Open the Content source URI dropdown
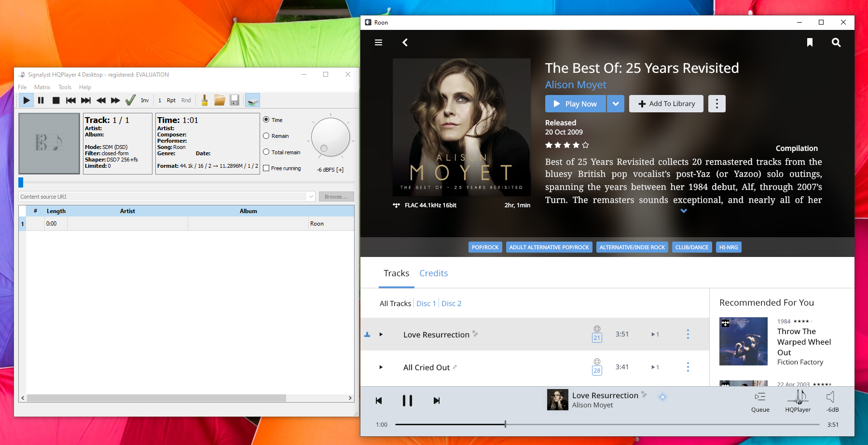This screenshot has height=445, width=868. click(311, 197)
